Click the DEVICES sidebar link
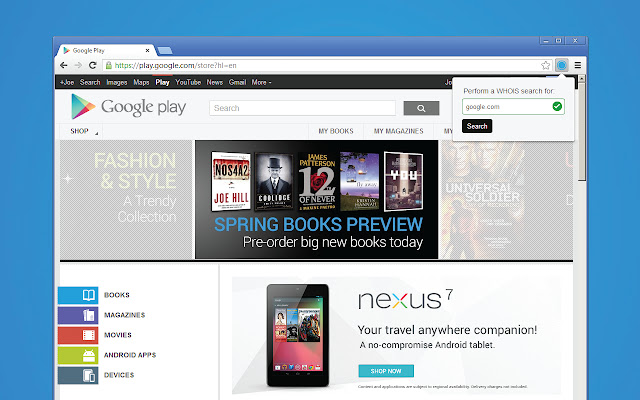 click(119, 375)
